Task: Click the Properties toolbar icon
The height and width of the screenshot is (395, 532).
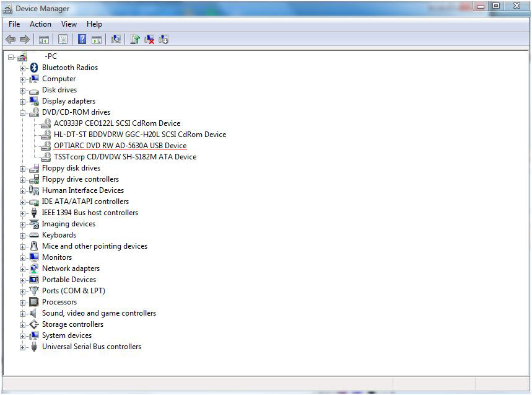Action: click(x=63, y=39)
